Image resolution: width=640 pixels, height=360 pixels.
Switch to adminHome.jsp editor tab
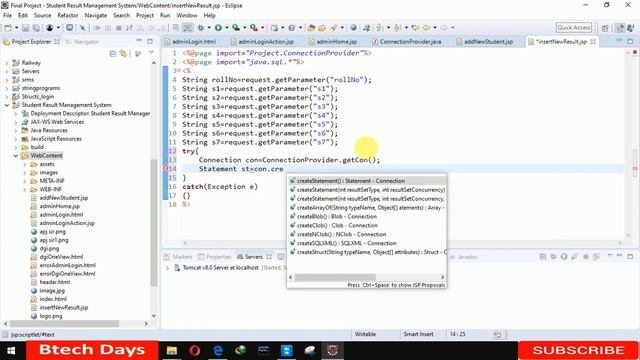pos(336,42)
